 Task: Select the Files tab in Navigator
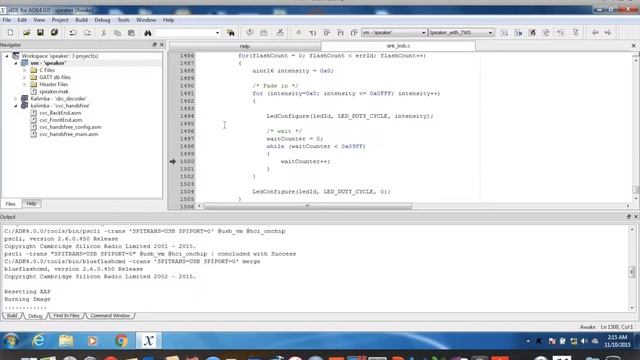coord(11,204)
